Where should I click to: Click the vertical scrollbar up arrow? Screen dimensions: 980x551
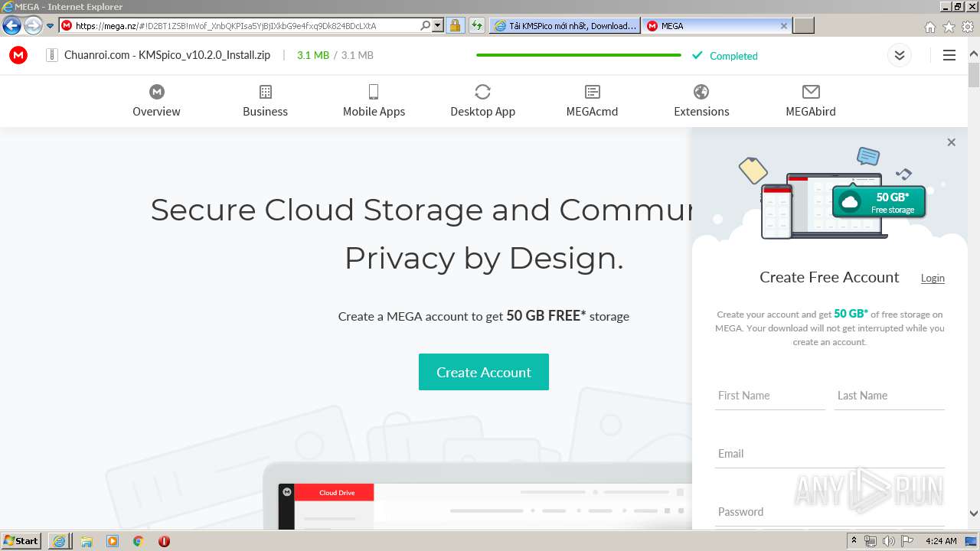[974, 55]
